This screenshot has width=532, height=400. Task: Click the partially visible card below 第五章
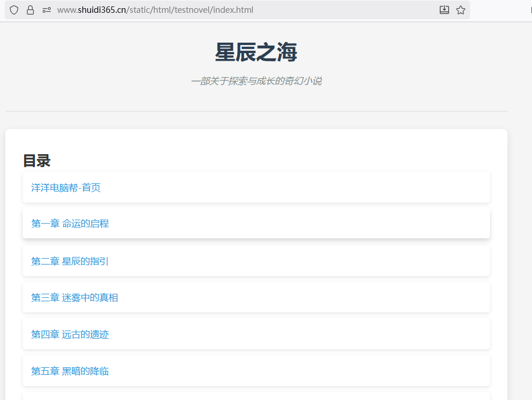click(256, 396)
